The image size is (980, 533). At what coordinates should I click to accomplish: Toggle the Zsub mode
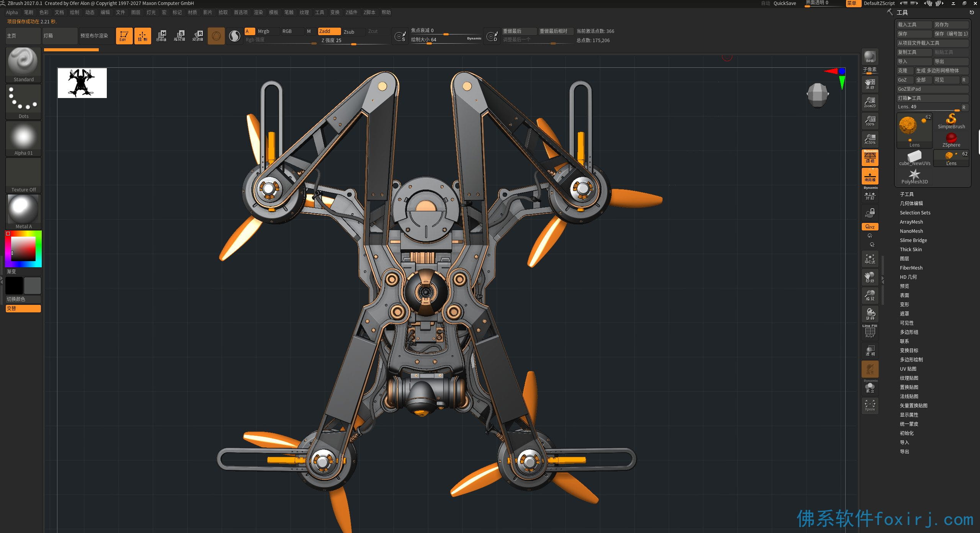point(353,31)
